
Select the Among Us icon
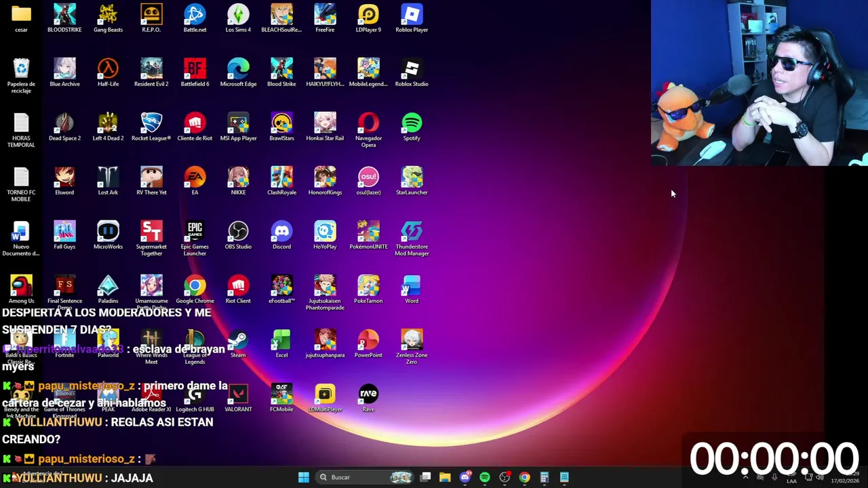21,289
